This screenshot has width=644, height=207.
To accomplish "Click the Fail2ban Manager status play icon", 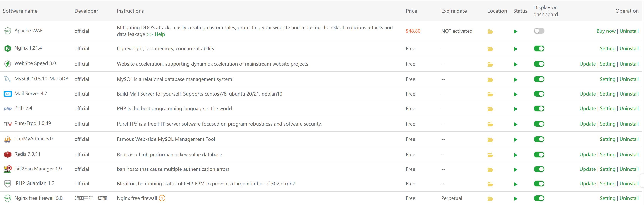I will (515, 170).
